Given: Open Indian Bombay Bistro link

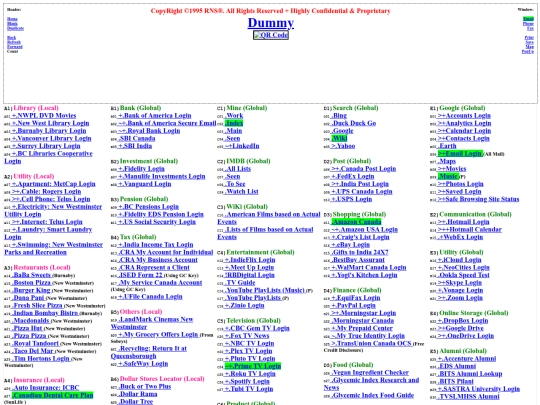Looking at the screenshot, I should (x=45, y=313).
